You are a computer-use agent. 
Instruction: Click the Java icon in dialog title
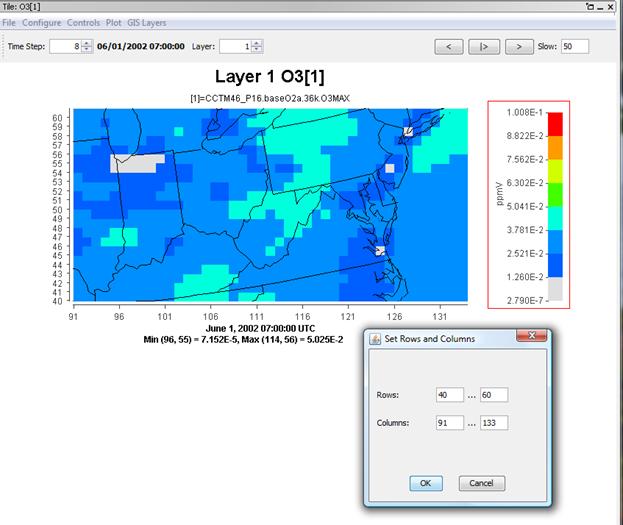(375, 339)
